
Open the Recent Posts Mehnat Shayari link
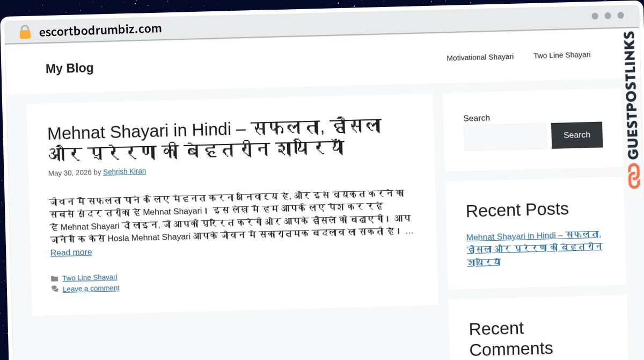(535, 249)
